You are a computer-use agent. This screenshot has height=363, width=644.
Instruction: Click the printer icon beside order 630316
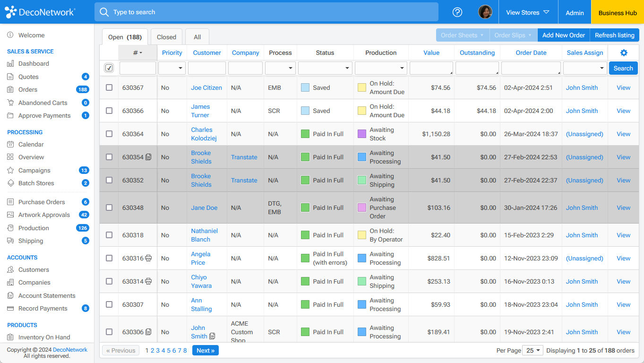click(149, 258)
